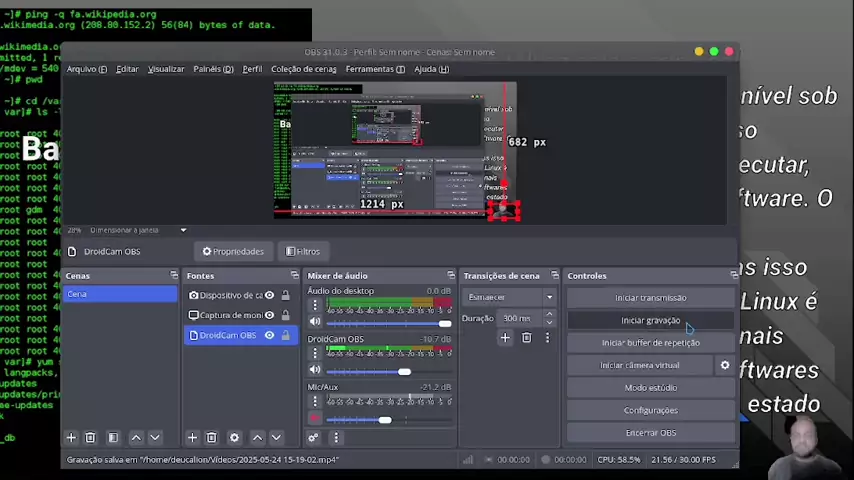Screen dimensions: 854x480
Task: Open advanced audio properties gear icon
Action: tap(313, 438)
